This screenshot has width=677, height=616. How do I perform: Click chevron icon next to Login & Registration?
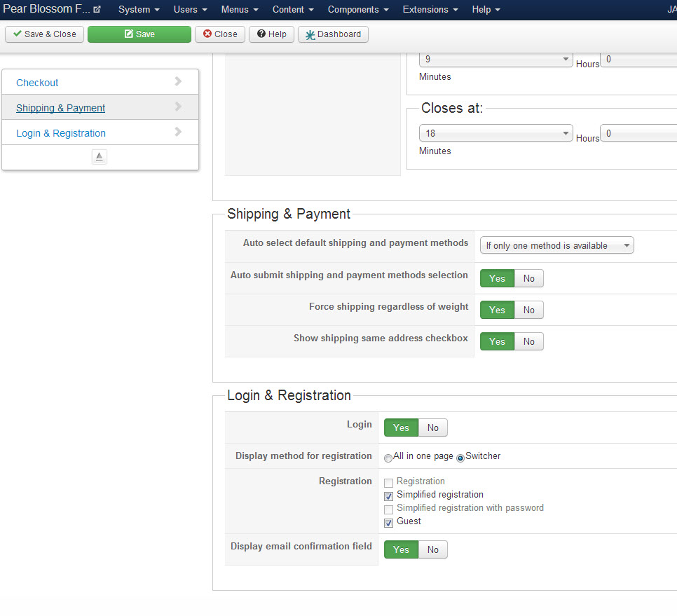tap(178, 132)
